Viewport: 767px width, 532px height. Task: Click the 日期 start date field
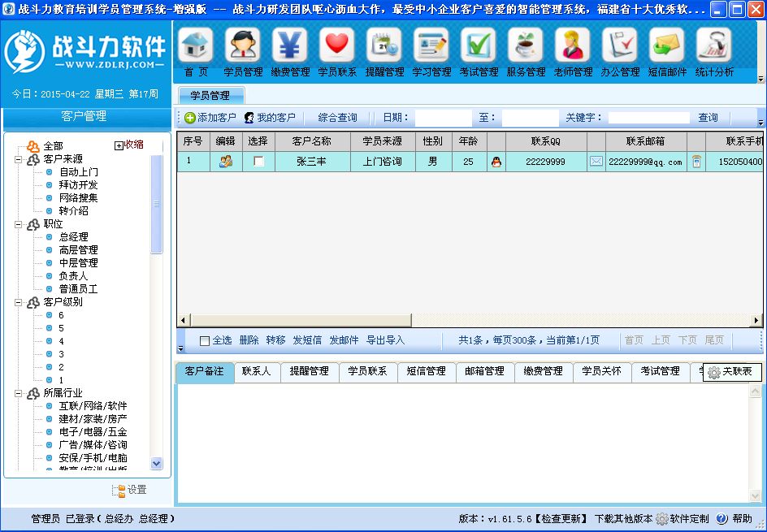click(443, 118)
